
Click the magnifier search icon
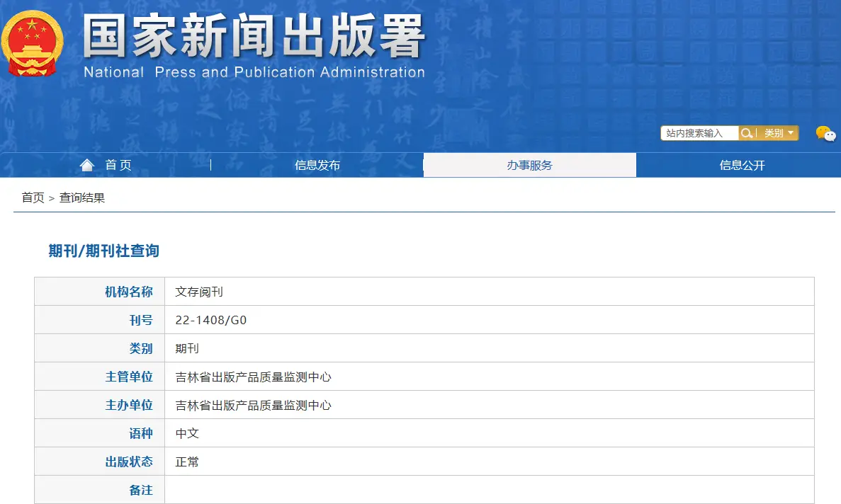click(746, 132)
